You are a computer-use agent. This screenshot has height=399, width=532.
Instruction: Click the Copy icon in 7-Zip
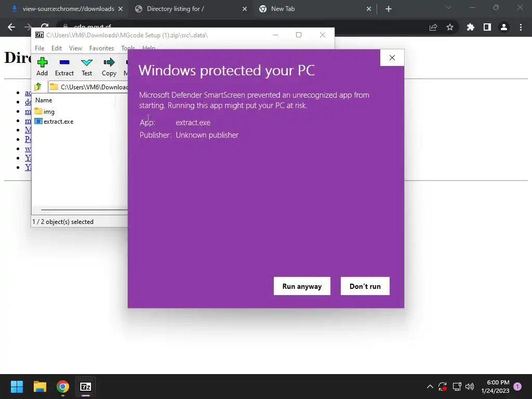109,67
